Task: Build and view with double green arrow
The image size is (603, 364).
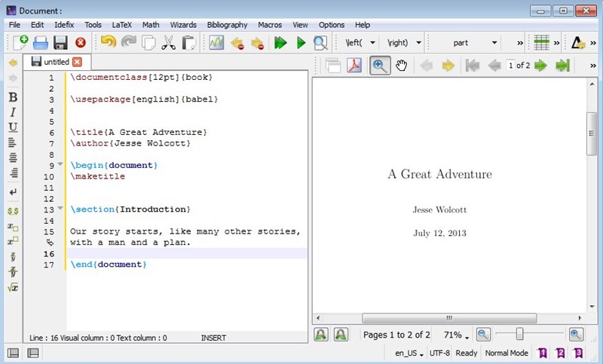Action: (280, 43)
